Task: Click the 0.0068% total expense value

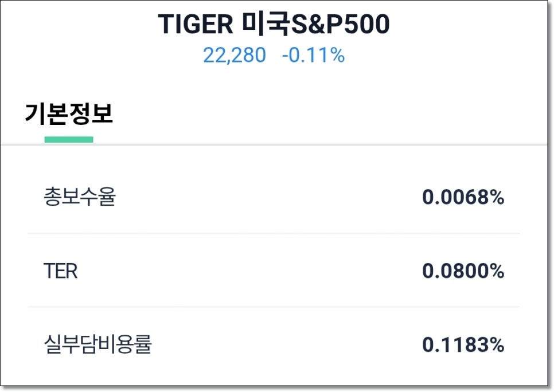Action: [465, 198]
